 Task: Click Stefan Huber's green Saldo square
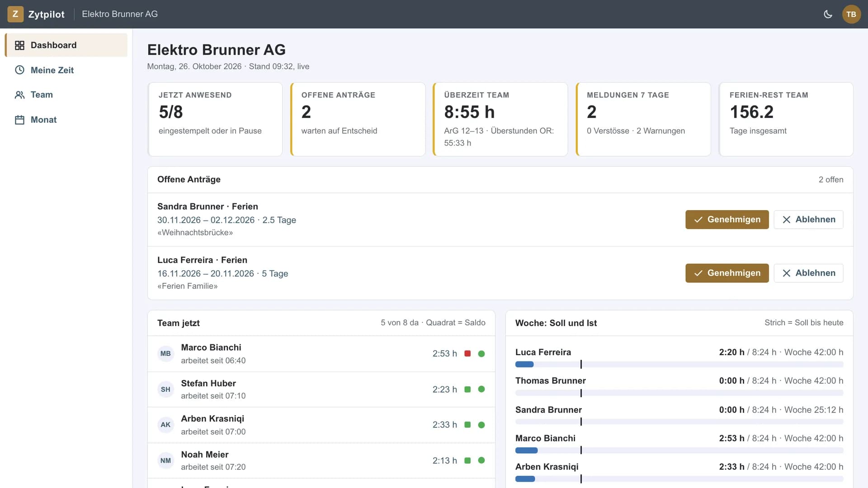coord(467,389)
